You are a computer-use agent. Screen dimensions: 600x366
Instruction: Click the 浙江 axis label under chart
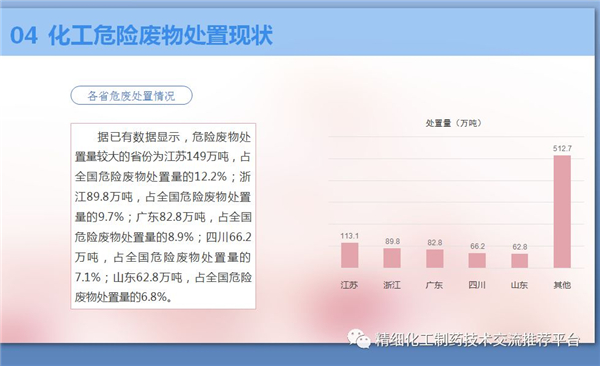(392, 285)
